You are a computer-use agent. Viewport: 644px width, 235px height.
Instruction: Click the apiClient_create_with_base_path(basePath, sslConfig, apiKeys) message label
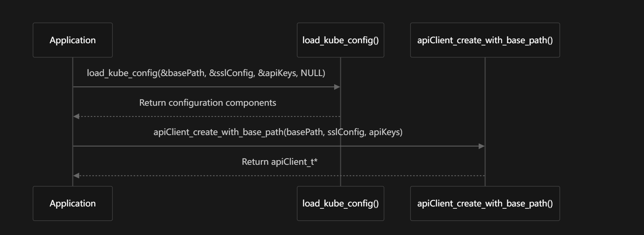(x=278, y=132)
